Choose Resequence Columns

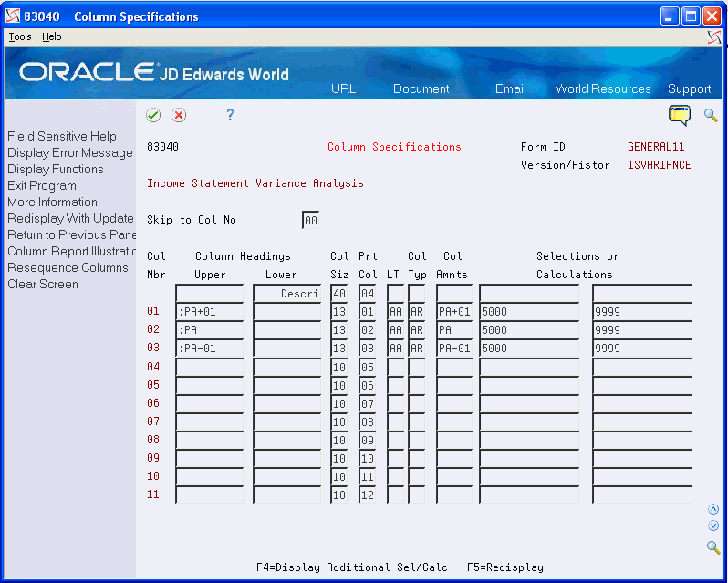68,268
